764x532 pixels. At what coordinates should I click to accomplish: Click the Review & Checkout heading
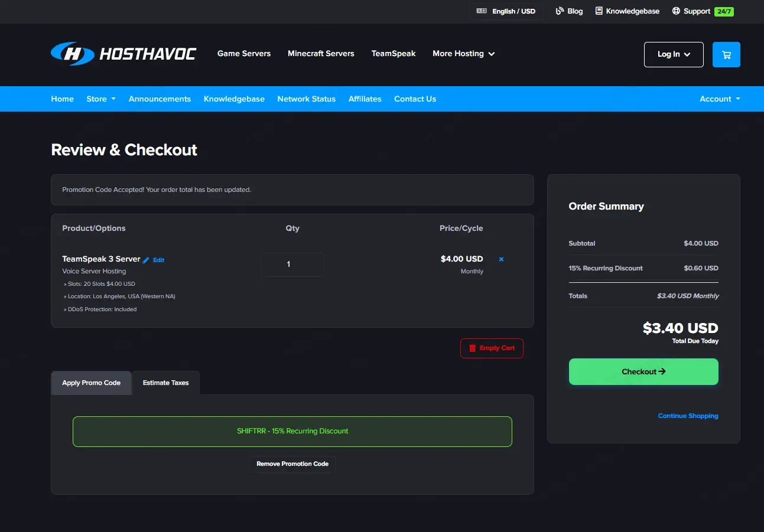124,150
